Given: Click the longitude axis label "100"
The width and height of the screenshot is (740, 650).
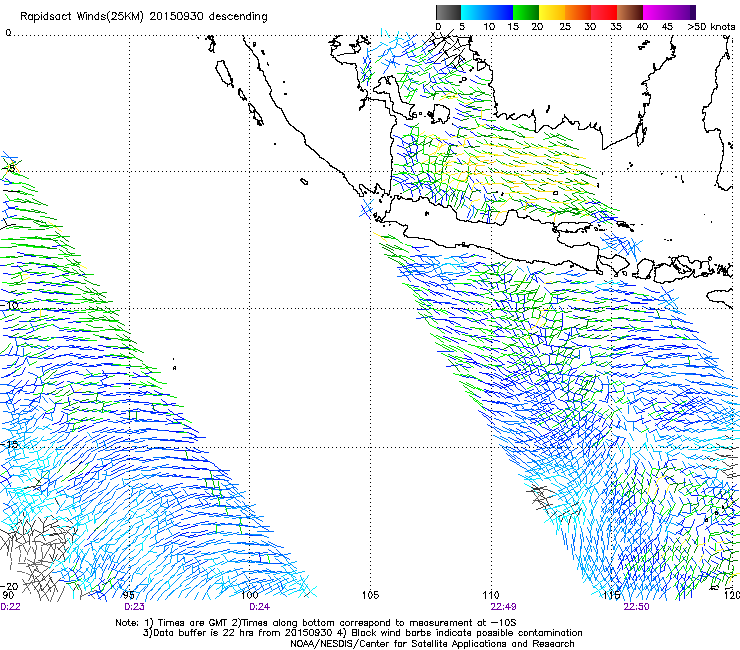Looking at the screenshot, I should (x=249, y=595).
